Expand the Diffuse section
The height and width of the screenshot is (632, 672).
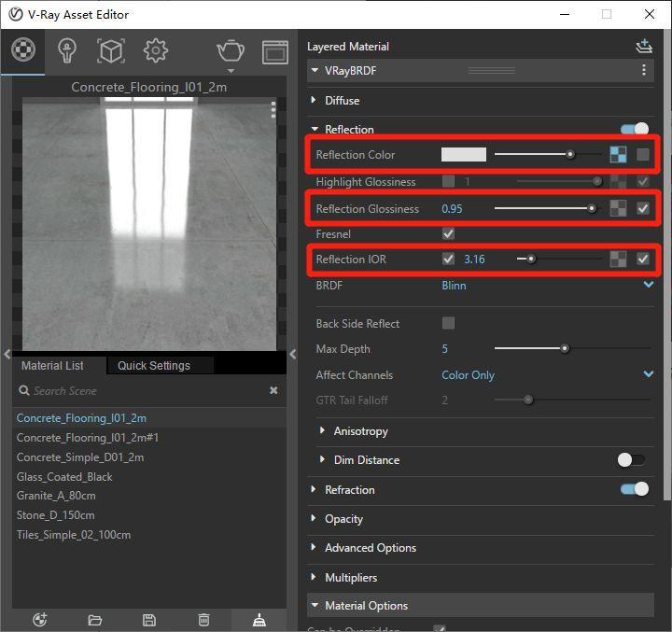tap(314, 100)
